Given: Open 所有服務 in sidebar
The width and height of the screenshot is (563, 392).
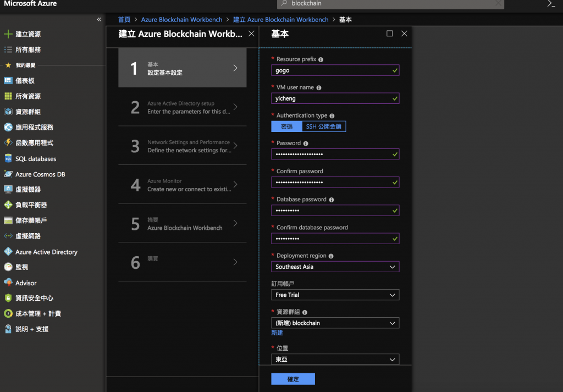Looking at the screenshot, I should click(x=28, y=49).
